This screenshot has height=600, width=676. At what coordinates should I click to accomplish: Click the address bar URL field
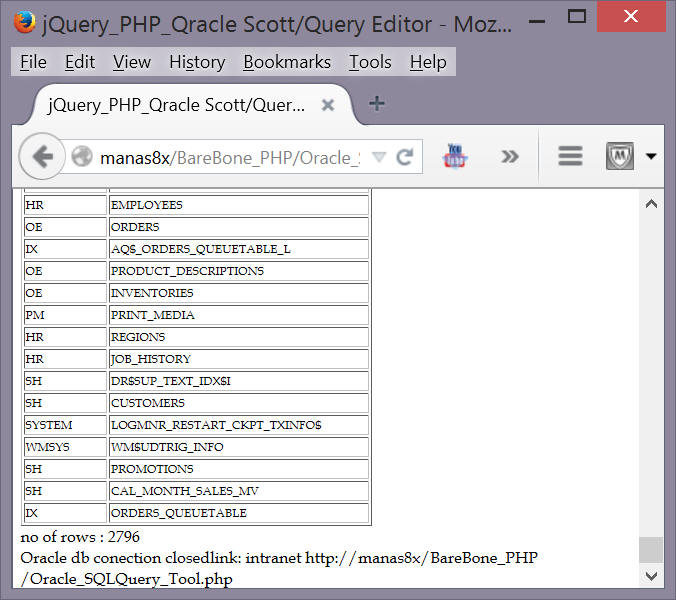point(230,158)
